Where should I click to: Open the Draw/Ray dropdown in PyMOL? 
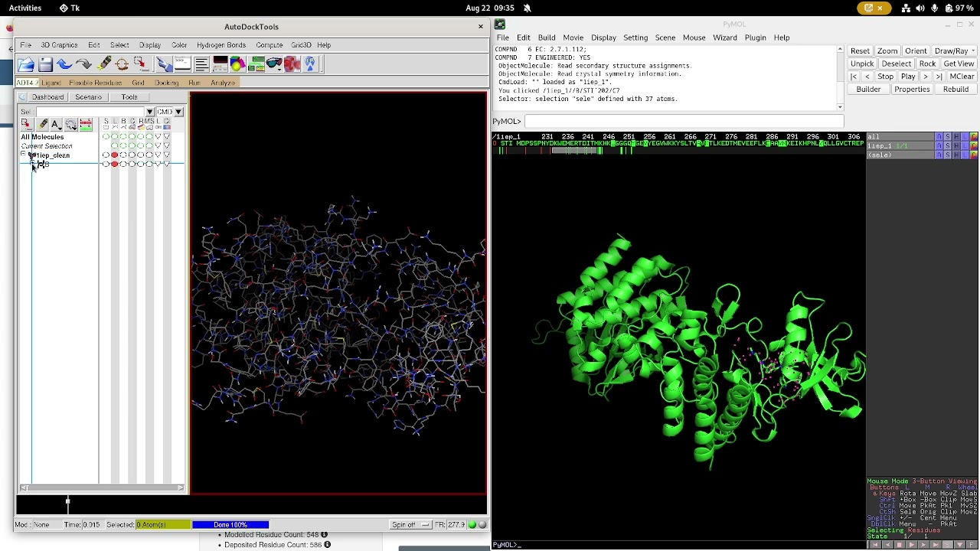click(954, 51)
